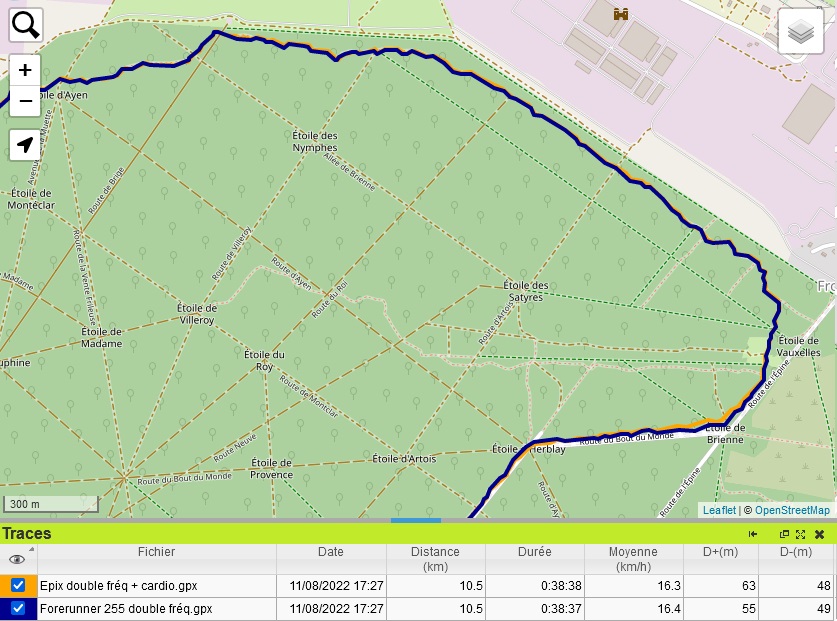Zoom out on the map

pos(25,101)
